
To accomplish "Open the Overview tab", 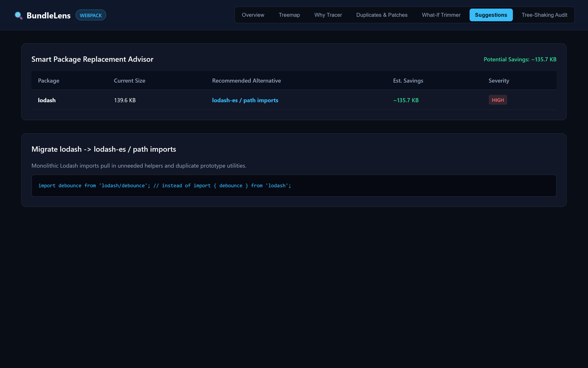I will coord(253,15).
